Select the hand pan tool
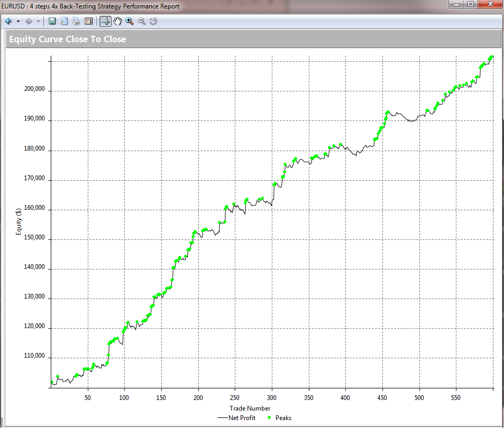Image resolution: width=504 pixels, height=428 pixels. point(117,21)
